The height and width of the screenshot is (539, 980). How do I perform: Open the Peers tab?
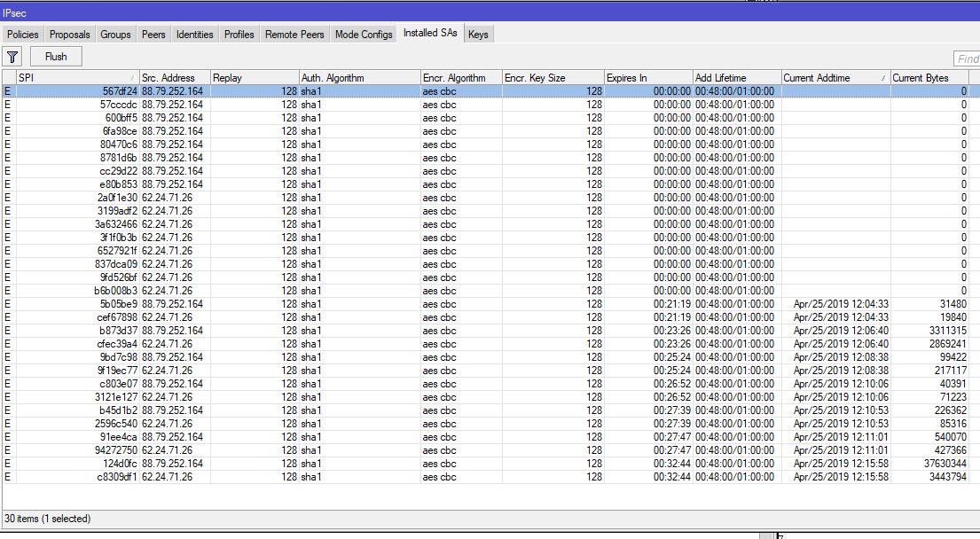(153, 35)
